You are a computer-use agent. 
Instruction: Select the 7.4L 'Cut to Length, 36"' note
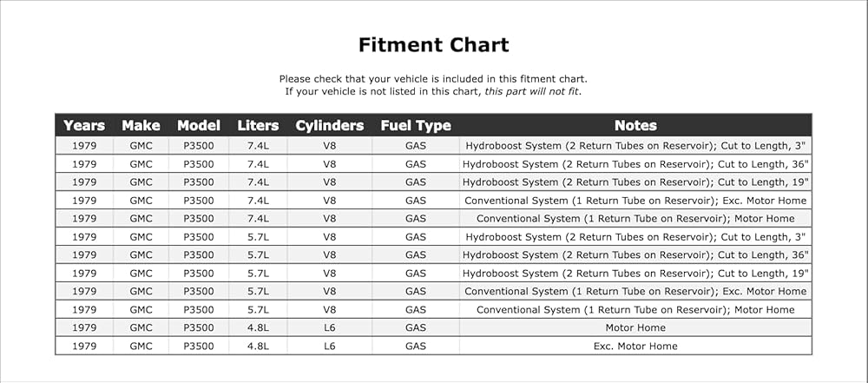635,164
